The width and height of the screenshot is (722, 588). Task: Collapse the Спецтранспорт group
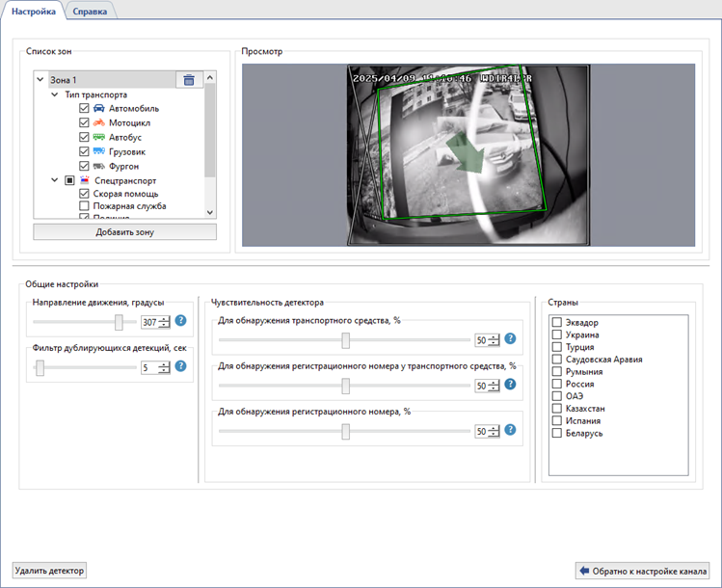(54, 180)
